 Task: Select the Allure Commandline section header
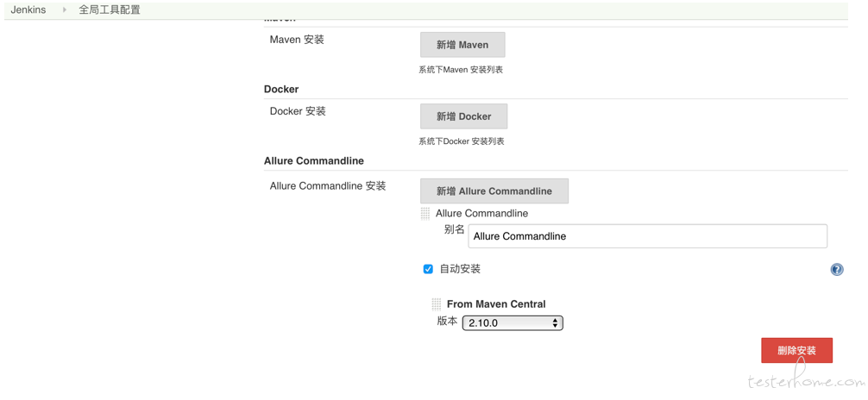(x=314, y=161)
